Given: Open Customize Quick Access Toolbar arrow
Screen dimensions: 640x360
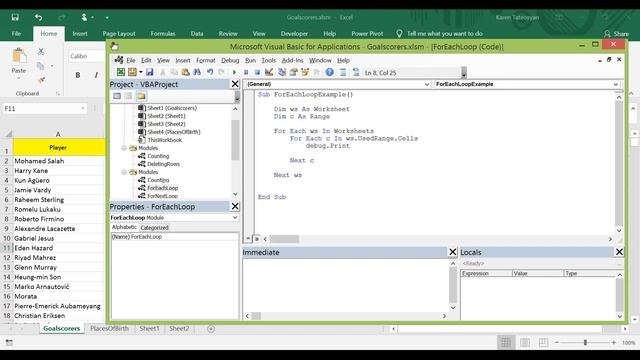Looking at the screenshot, I should pyautogui.click(x=107, y=18).
